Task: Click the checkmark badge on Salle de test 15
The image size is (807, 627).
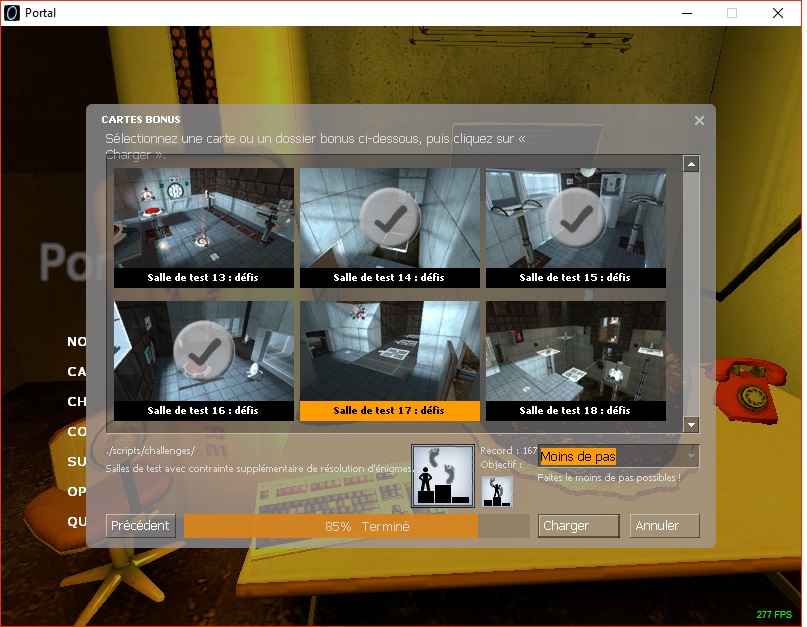Action: coord(575,217)
